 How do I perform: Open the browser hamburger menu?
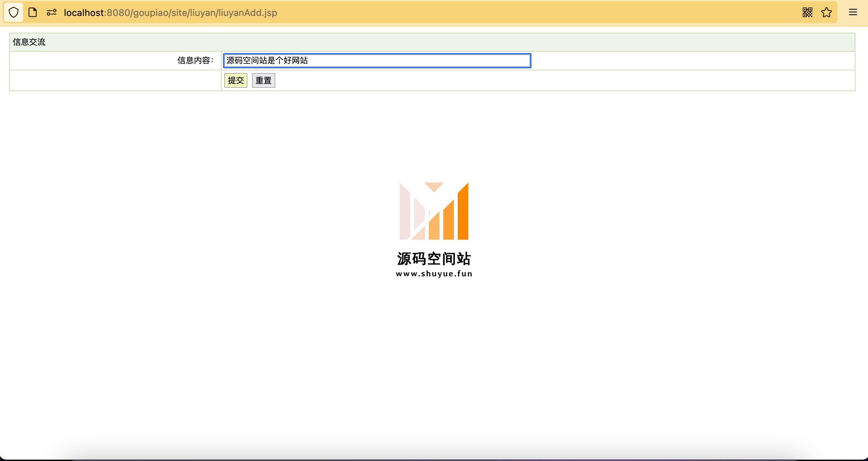(x=853, y=13)
